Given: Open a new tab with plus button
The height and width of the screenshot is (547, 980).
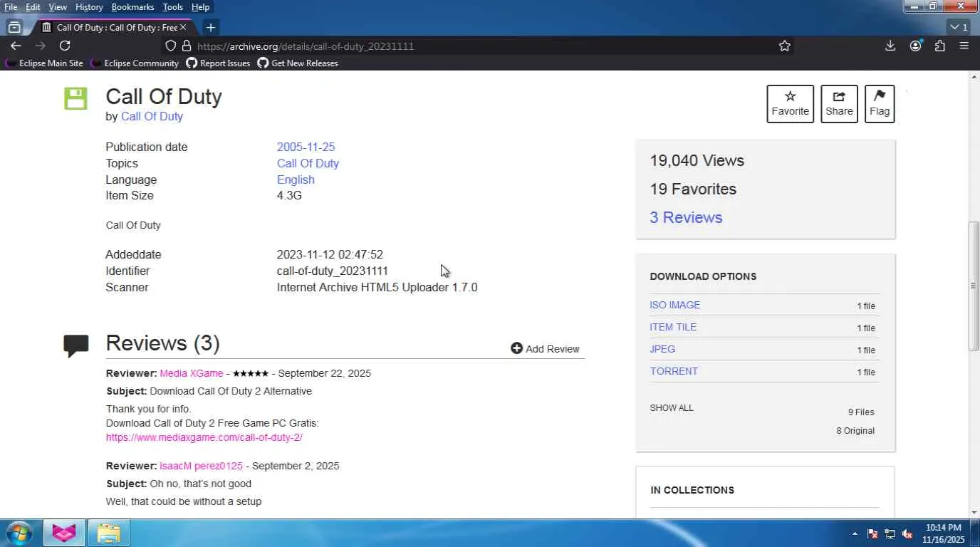Looking at the screenshot, I should [x=210, y=27].
